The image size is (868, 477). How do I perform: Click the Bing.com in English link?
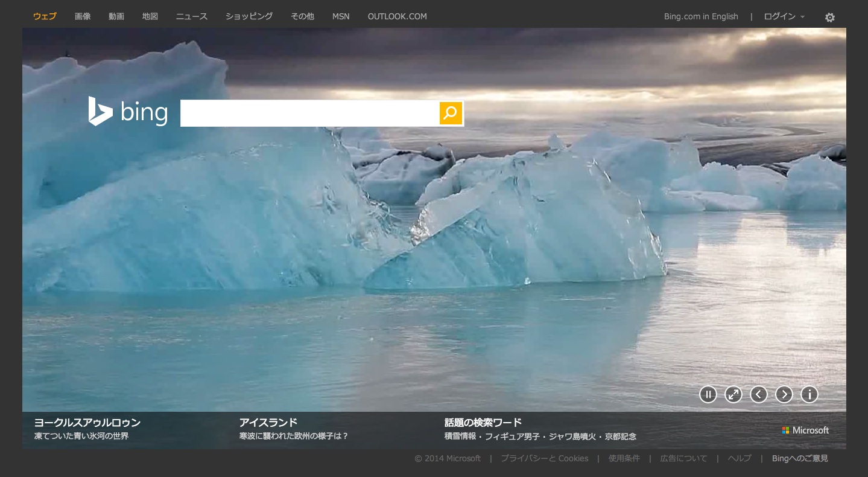pos(701,16)
